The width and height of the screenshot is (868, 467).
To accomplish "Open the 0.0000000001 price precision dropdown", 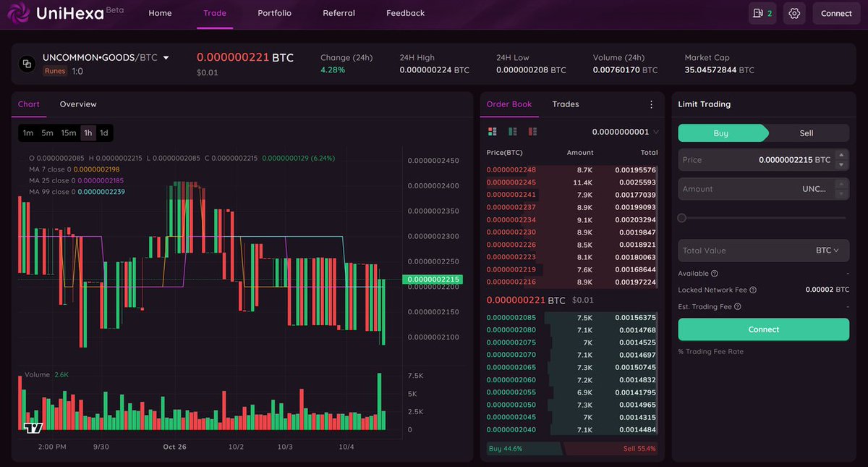I will click(625, 132).
